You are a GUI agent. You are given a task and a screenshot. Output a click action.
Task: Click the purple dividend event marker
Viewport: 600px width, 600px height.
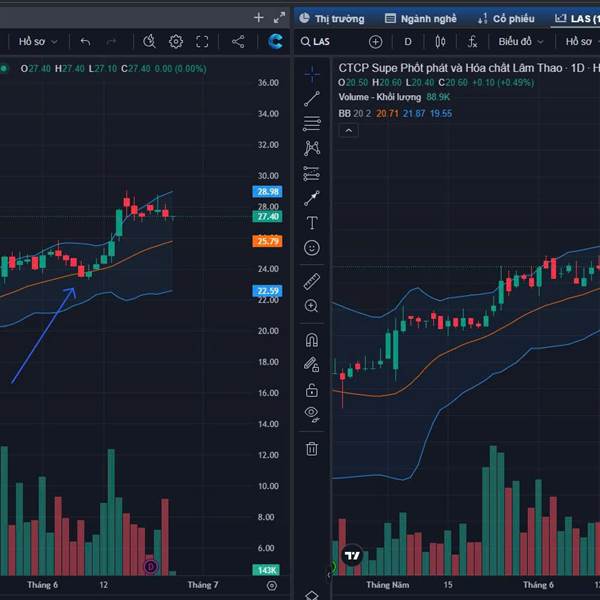tap(151, 566)
